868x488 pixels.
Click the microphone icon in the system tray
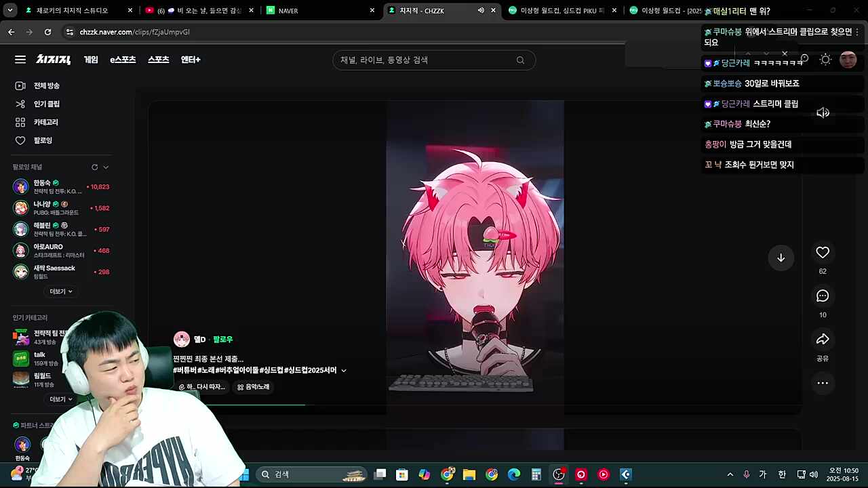tap(747, 474)
